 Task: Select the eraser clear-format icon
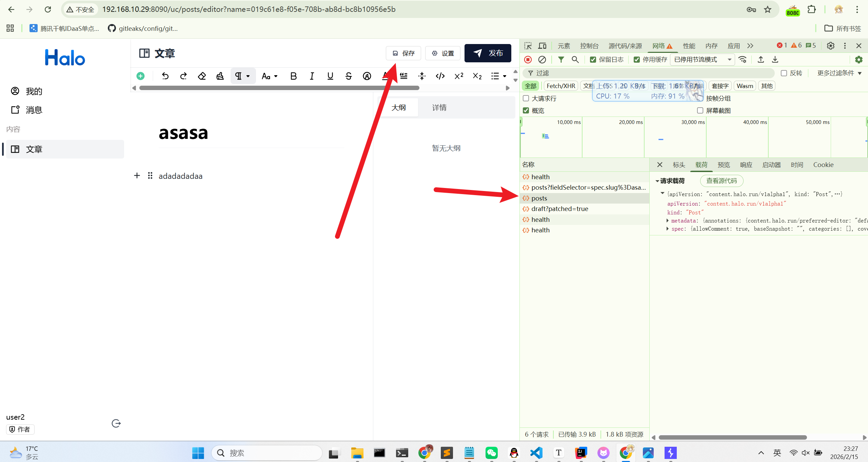coord(202,76)
